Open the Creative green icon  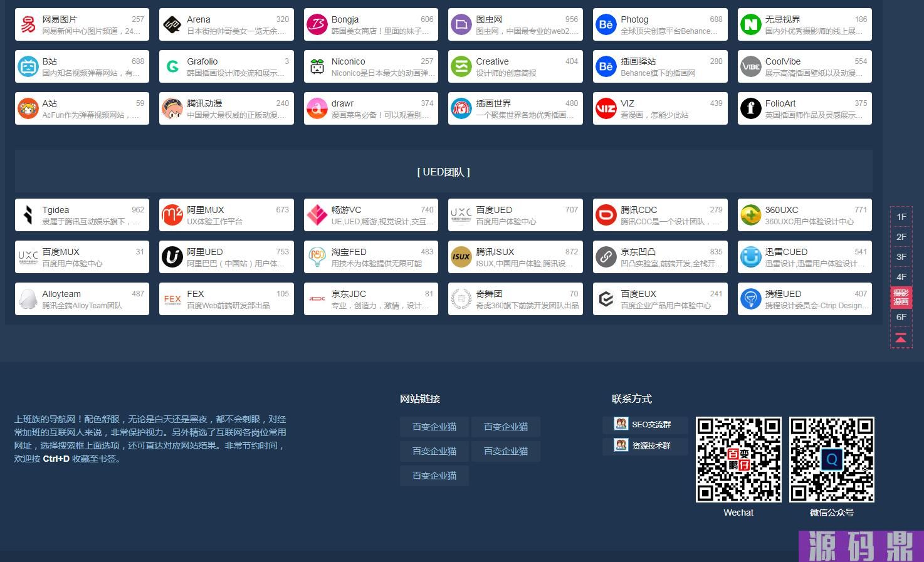[x=461, y=66]
